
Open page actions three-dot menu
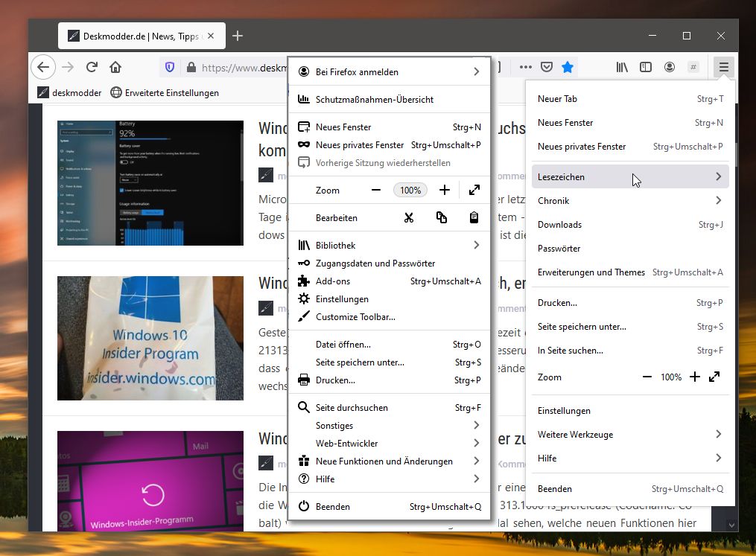coord(526,67)
